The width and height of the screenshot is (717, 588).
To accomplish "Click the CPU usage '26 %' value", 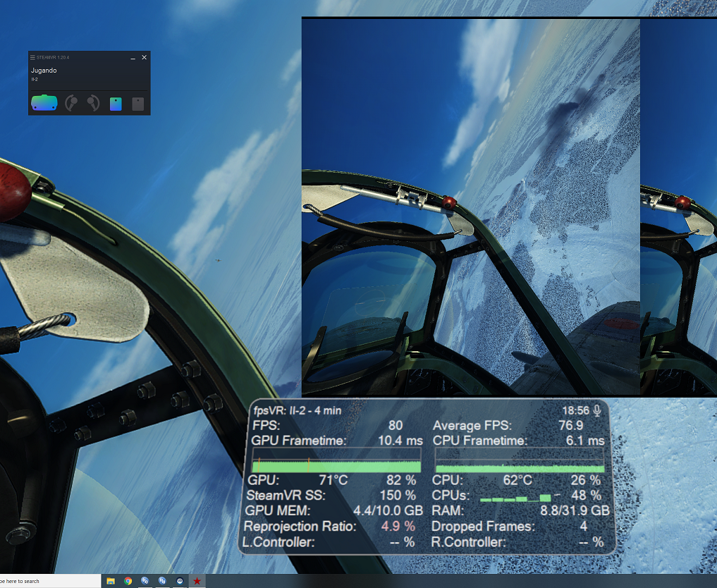I will click(586, 480).
